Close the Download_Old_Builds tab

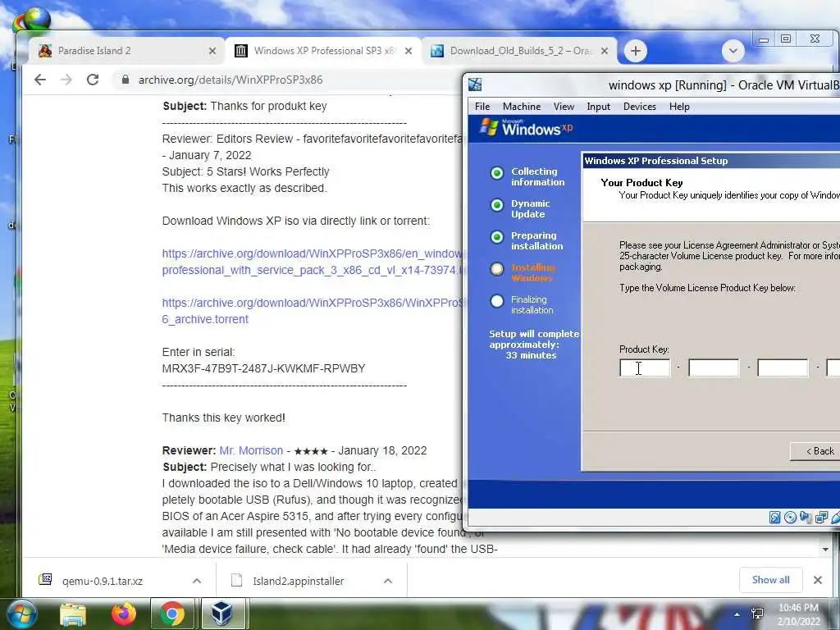605,51
